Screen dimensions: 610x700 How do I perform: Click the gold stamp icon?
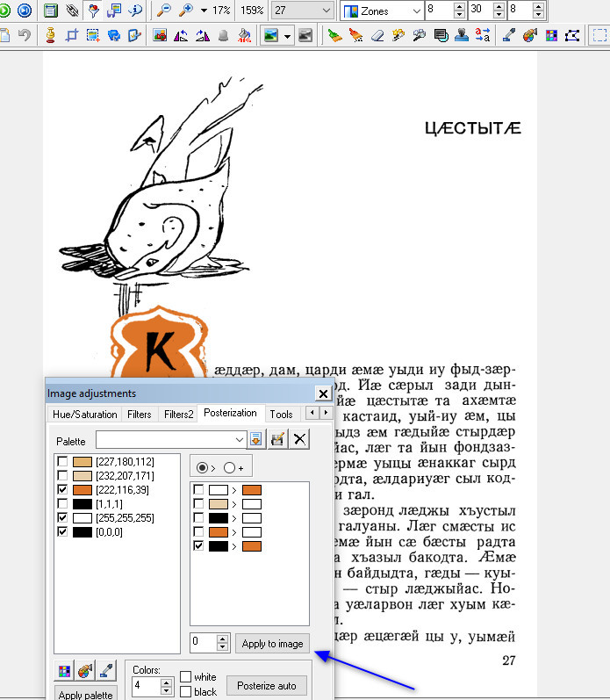(50, 35)
